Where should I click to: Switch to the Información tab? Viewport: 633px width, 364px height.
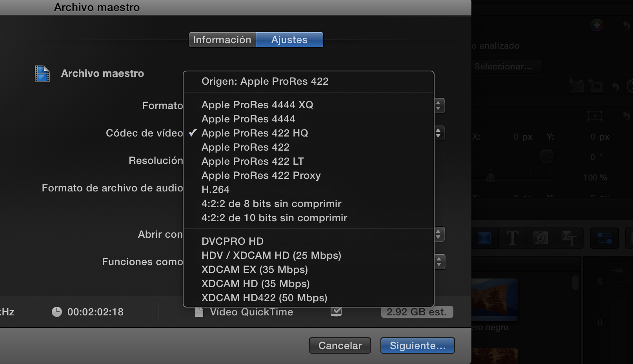coord(222,40)
